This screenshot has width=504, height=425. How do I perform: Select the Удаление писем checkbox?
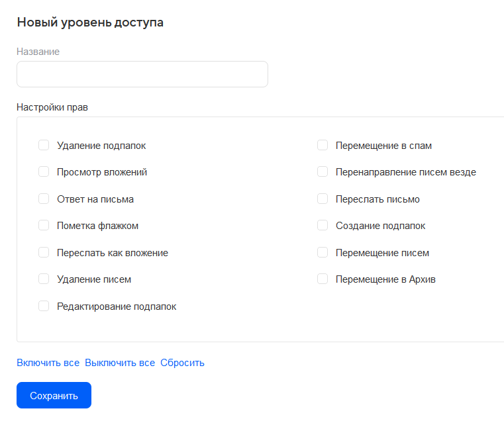click(x=44, y=279)
